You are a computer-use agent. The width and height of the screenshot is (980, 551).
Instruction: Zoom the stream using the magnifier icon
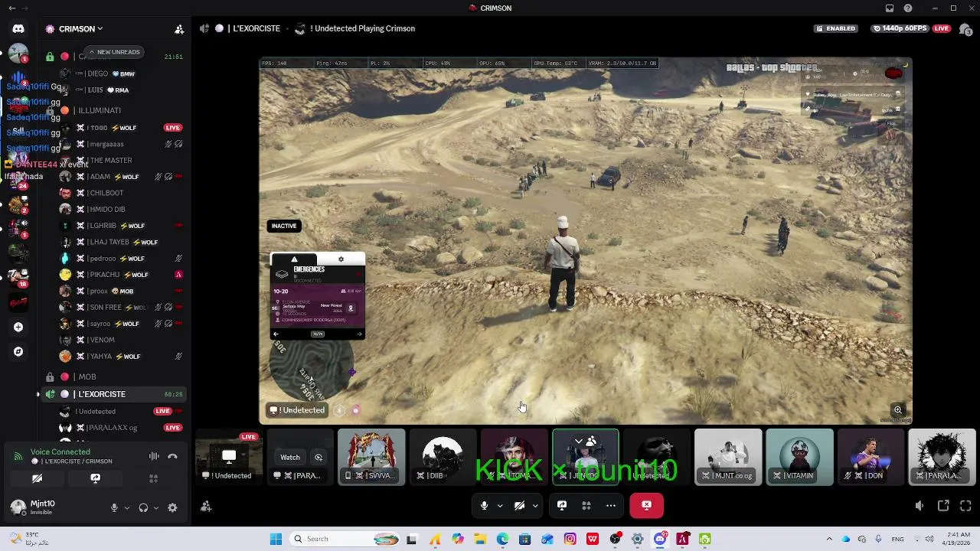[x=898, y=410]
